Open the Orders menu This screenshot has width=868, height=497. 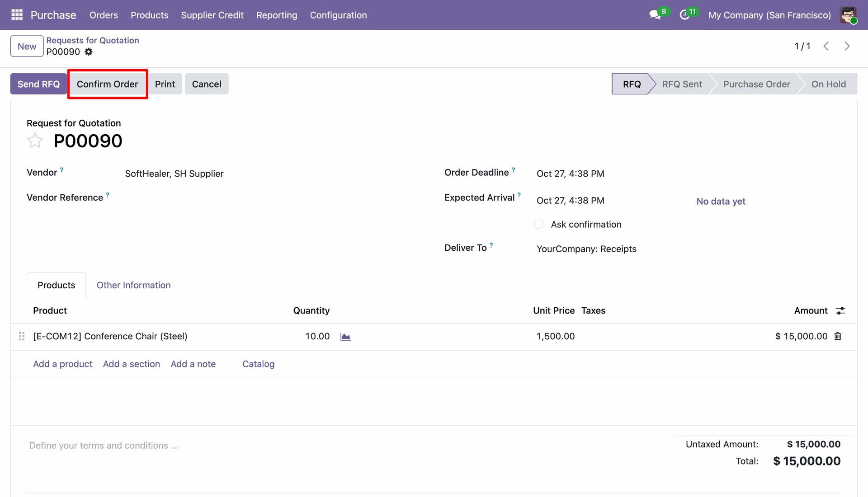(104, 15)
